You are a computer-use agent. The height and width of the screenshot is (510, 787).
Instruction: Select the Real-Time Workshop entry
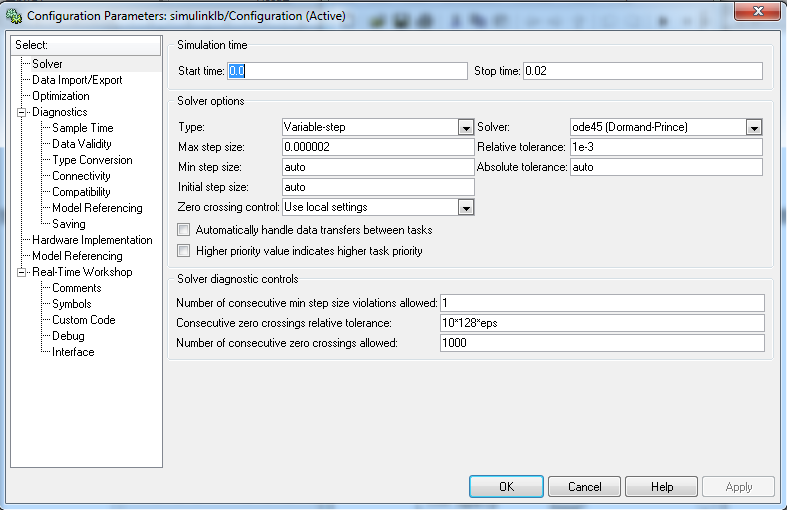(82, 272)
